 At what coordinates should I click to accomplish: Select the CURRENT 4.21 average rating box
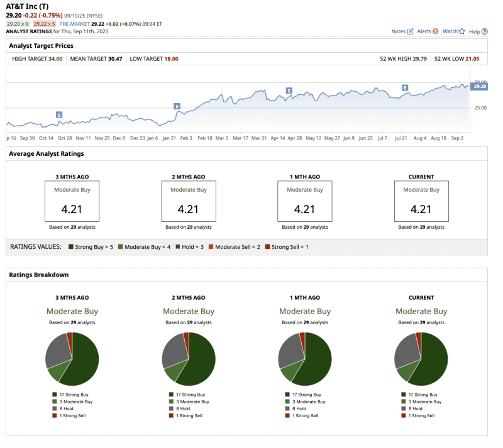pyautogui.click(x=421, y=201)
